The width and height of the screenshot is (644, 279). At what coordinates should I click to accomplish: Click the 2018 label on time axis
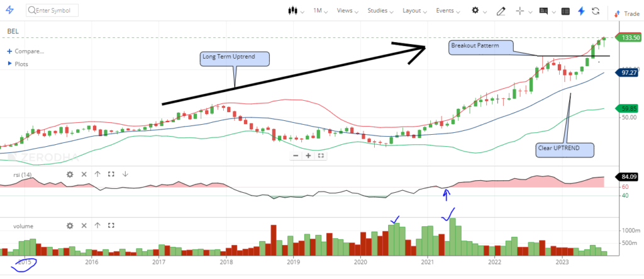pos(226,262)
